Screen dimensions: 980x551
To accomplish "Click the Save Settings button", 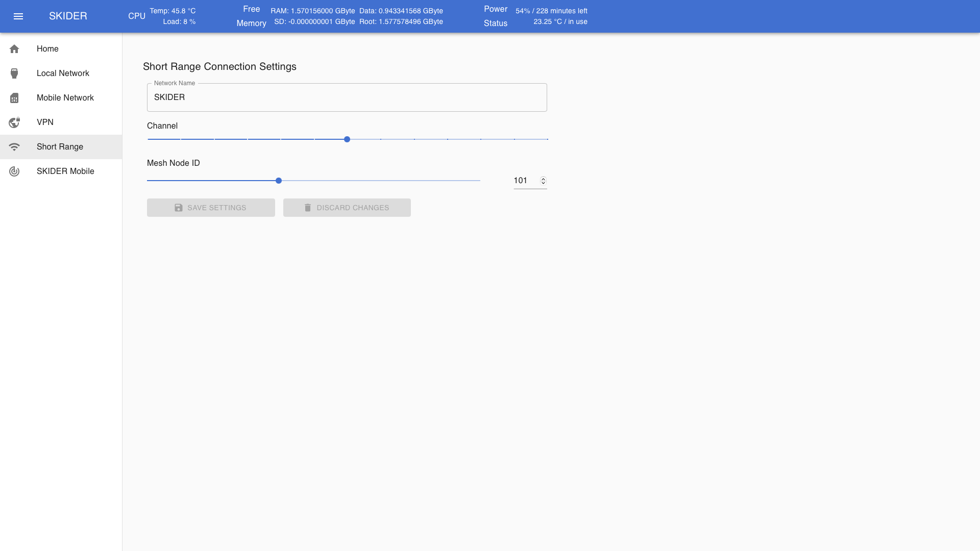I will [211, 208].
